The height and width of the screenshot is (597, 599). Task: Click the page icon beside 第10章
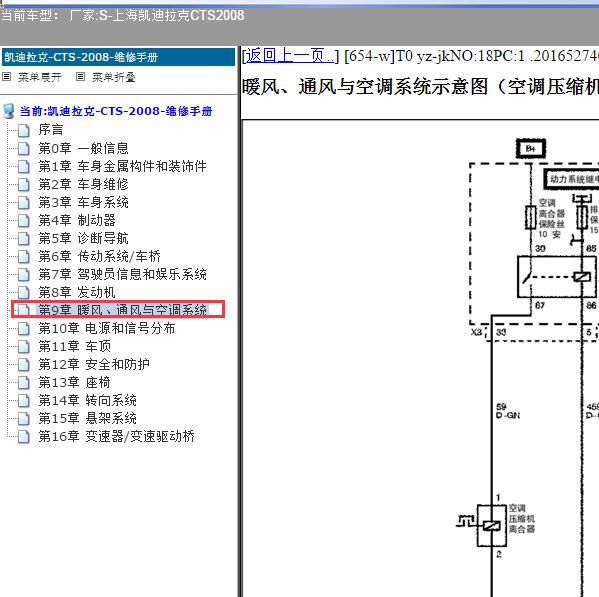[24, 329]
